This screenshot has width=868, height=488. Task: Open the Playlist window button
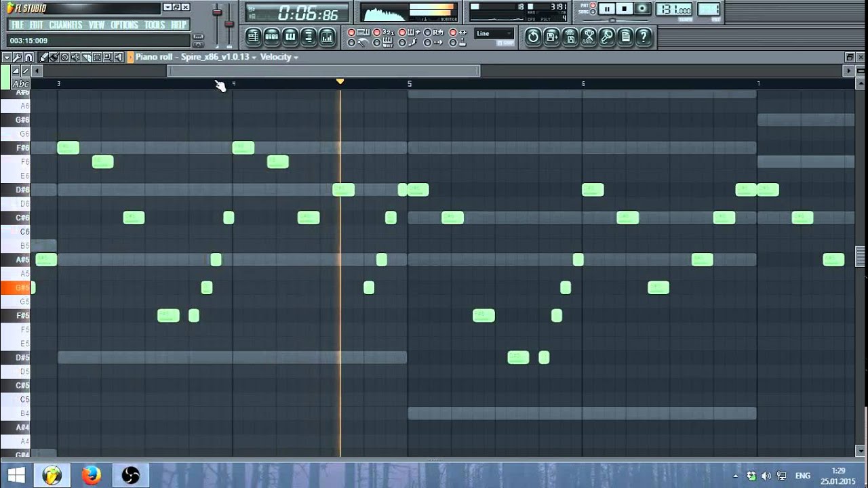point(253,36)
